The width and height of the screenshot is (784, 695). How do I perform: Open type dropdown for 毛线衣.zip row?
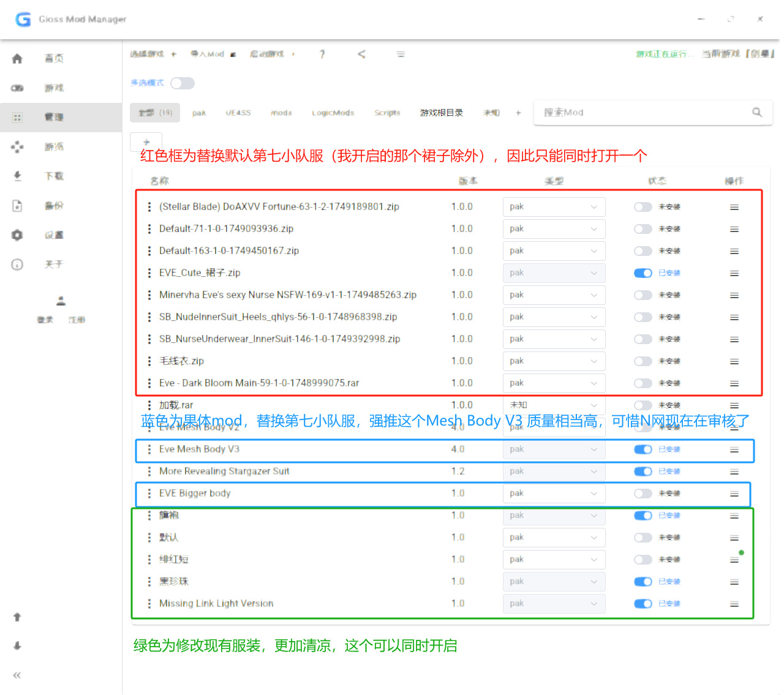click(554, 361)
